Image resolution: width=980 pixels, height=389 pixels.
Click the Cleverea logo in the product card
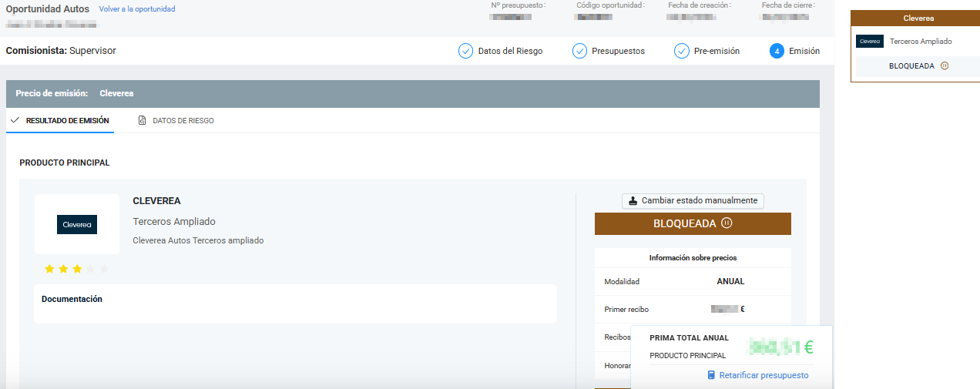tap(77, 224)
